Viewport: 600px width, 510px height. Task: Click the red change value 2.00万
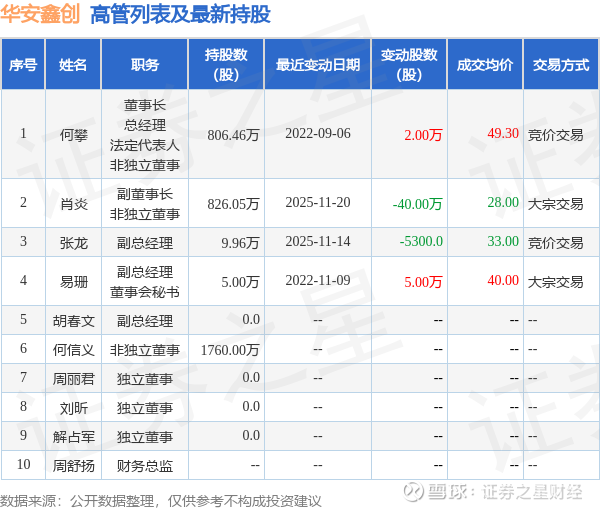click(x=423, y=135)
